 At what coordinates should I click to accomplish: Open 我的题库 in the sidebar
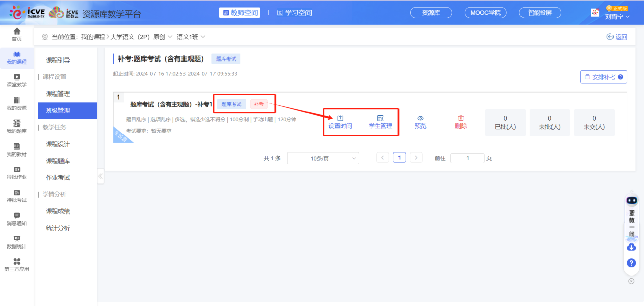(17, 126)
